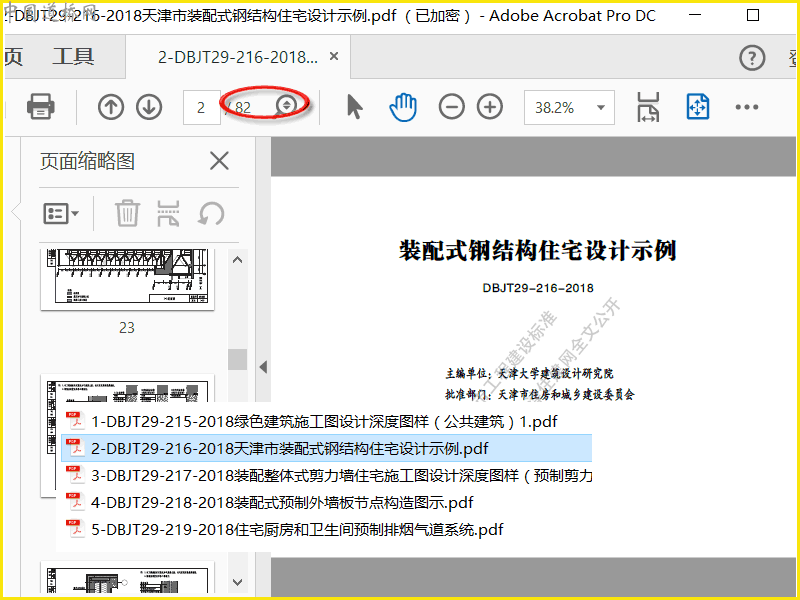Click the PDF icon of file 5-DBJT29-219
800x600 pixels.
(75, 529)
